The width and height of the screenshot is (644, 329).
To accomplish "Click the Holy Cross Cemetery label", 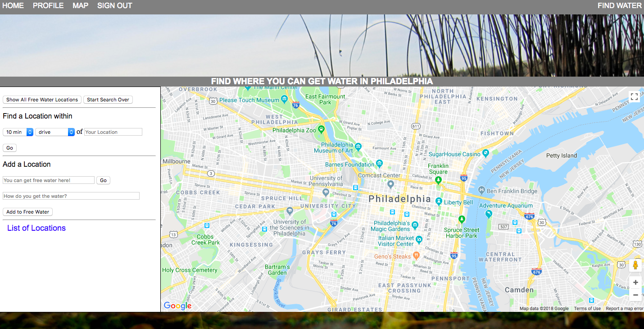I will point(190,270).
